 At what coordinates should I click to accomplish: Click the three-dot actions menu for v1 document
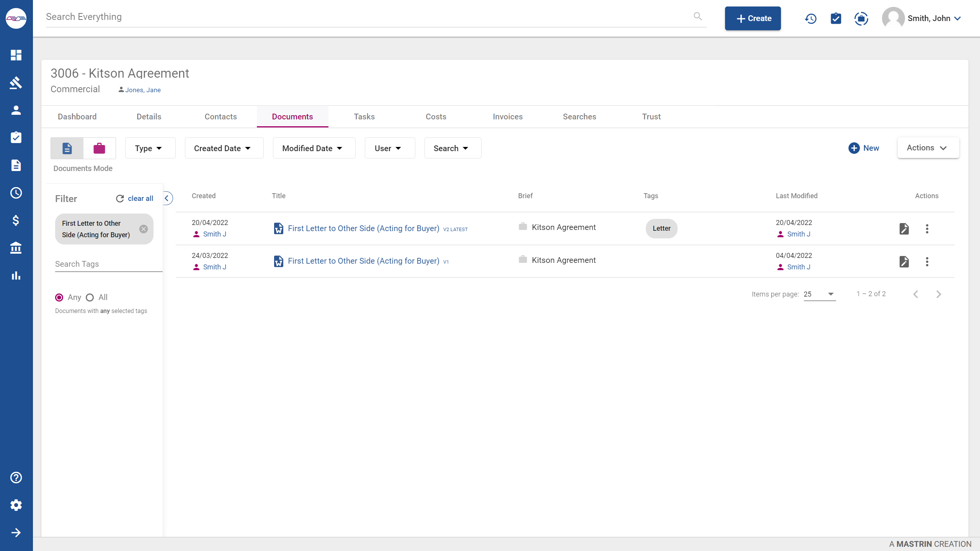pos(928,261)
